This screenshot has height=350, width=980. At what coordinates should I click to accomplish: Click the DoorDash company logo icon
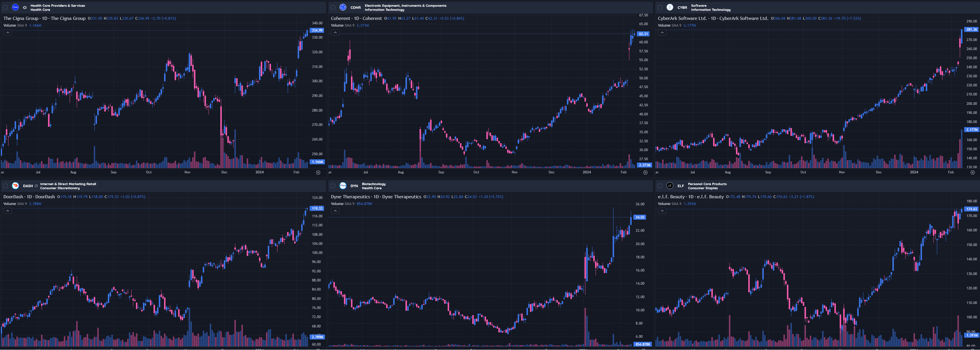point(15,186)
